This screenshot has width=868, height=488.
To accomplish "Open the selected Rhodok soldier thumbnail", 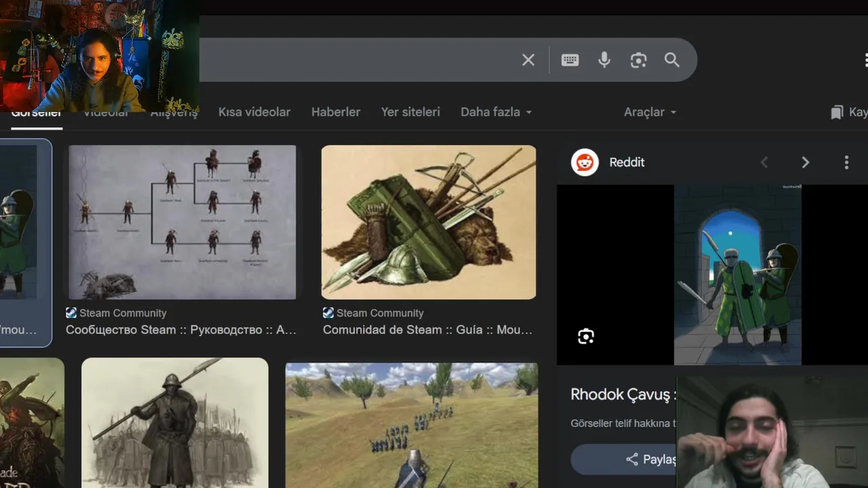I will [x=18, y=222].
